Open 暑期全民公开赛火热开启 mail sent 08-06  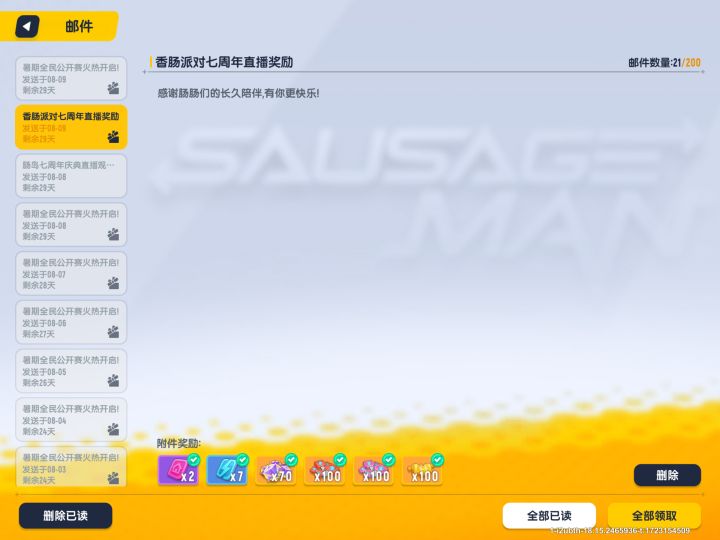[71, 322]
